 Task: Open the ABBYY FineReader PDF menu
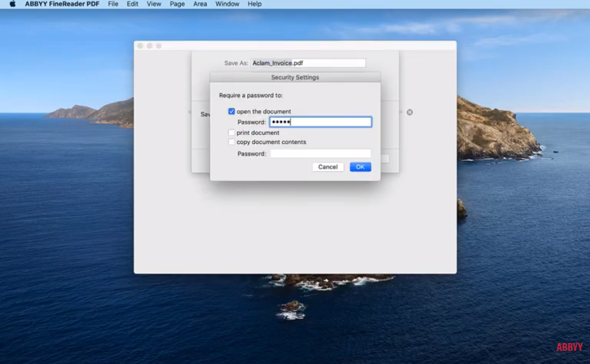62,4
